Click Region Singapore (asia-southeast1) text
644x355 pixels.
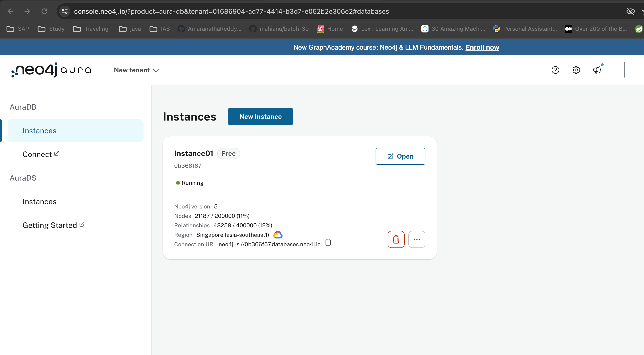pos(233,235)
